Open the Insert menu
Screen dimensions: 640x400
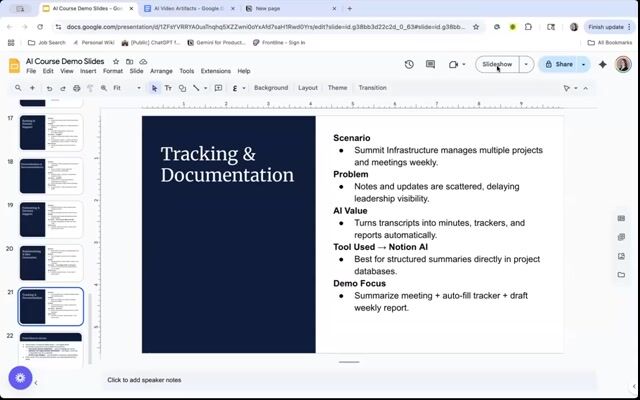click(88, 71)
